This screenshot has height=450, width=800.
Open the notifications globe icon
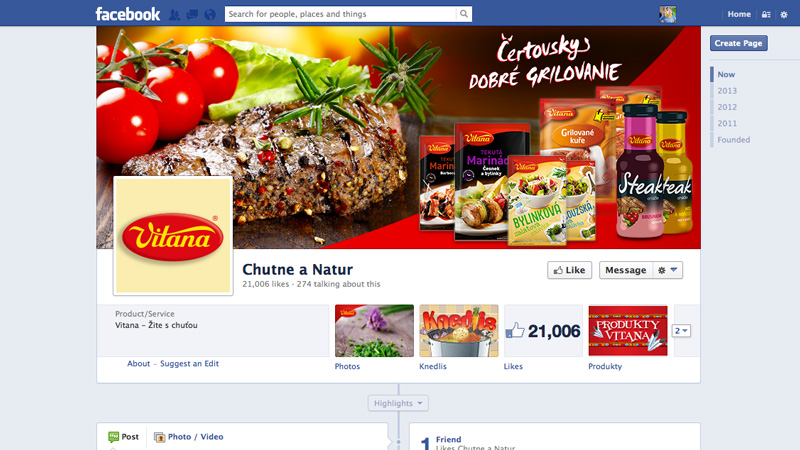pyautogui.click(x=210, y=14)
